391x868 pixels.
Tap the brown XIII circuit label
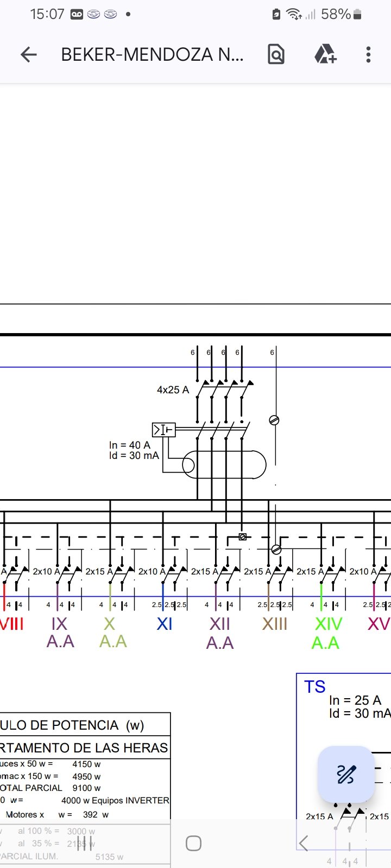[274, 624]
